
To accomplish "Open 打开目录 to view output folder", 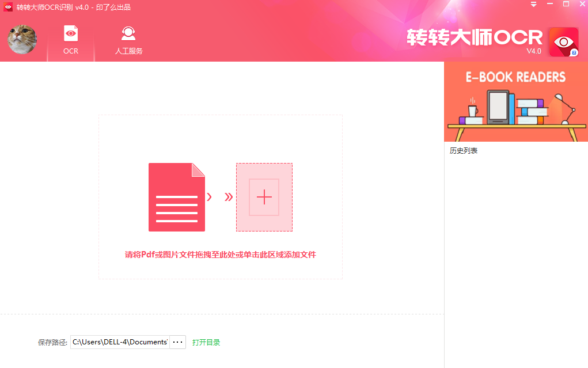I will coord(206,342).
